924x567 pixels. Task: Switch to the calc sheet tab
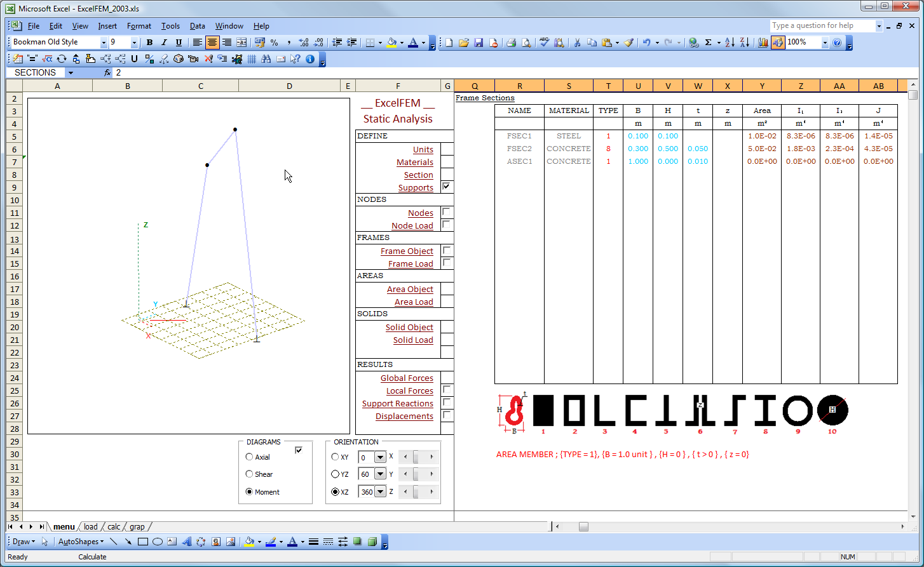pos(114,526)
